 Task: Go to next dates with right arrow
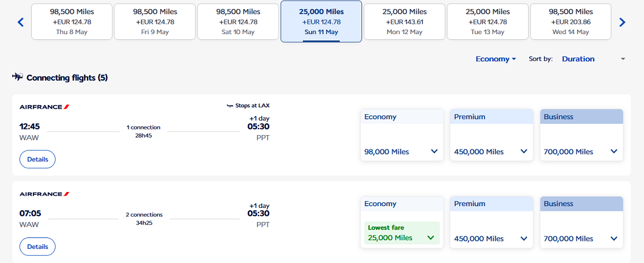(x=622, y=22)
